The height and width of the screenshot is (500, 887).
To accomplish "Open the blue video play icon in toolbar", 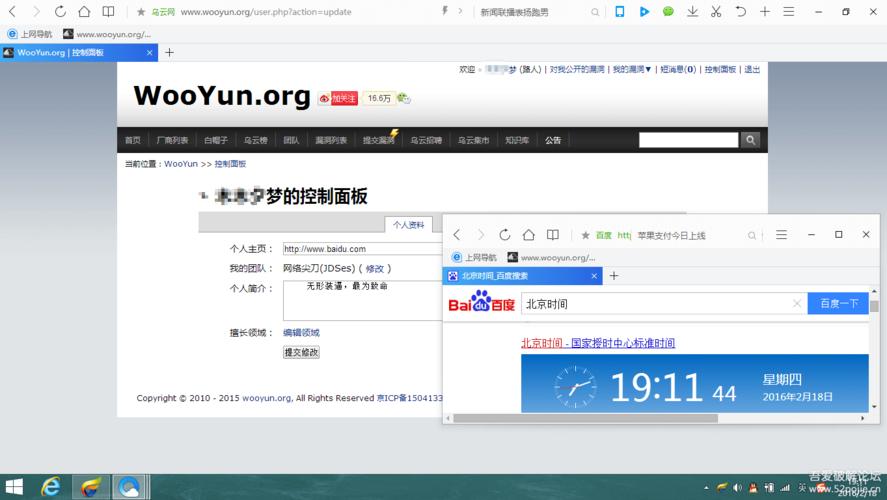I will (644, 11).
